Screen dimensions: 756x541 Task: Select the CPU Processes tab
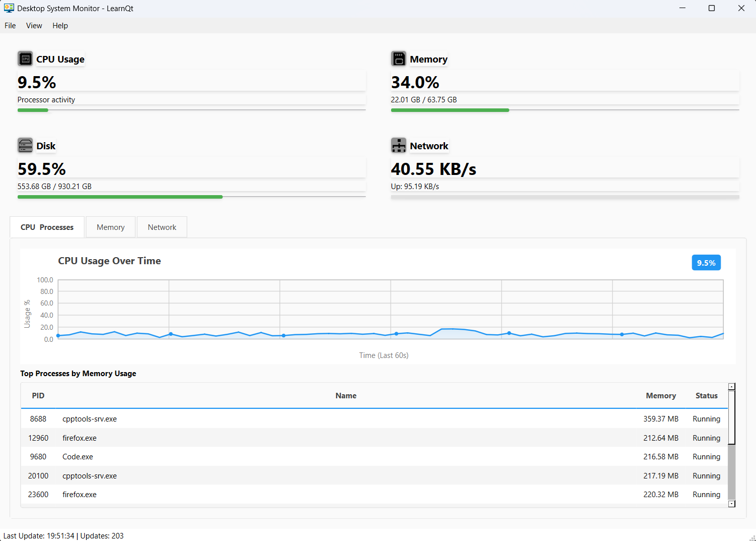click(x=47, y=227)
